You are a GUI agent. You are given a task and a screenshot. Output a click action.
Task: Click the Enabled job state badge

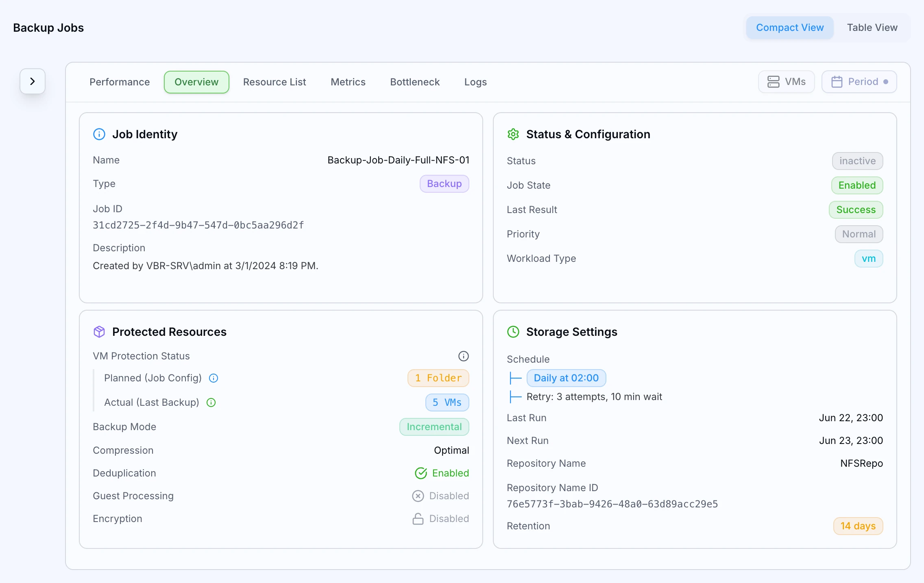(857, 185)
